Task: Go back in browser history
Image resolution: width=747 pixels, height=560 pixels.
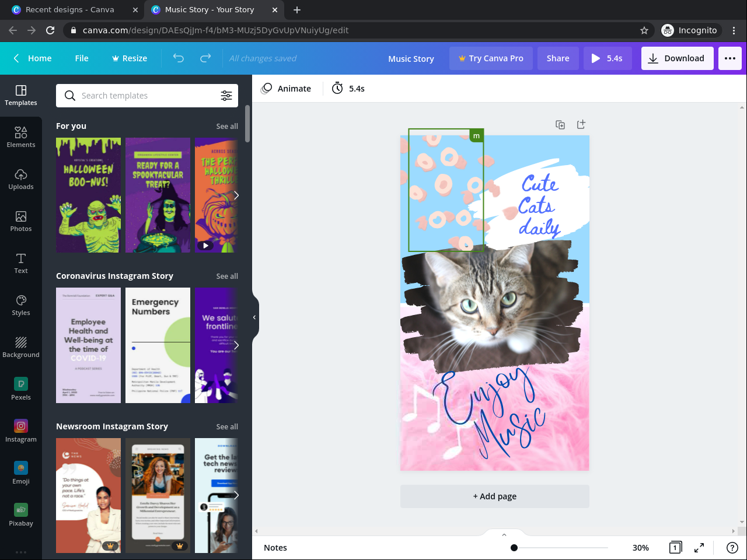Action: coord(13,30)
